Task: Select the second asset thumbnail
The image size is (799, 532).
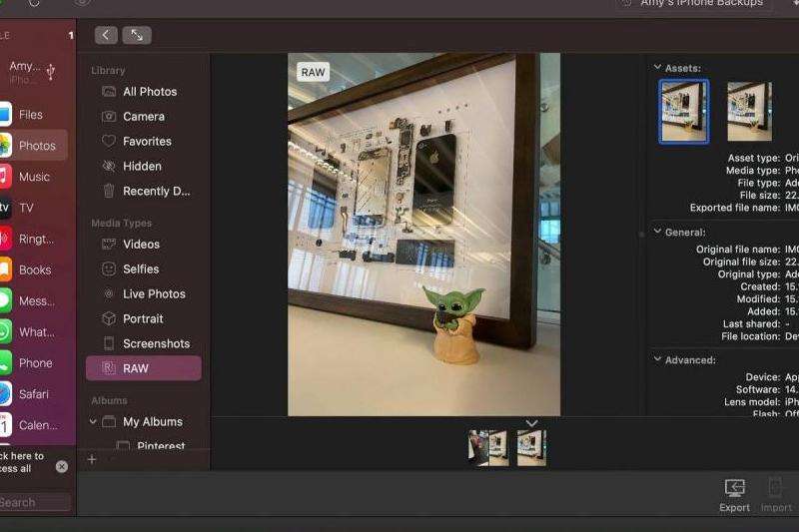Action: tap(750, 112)
